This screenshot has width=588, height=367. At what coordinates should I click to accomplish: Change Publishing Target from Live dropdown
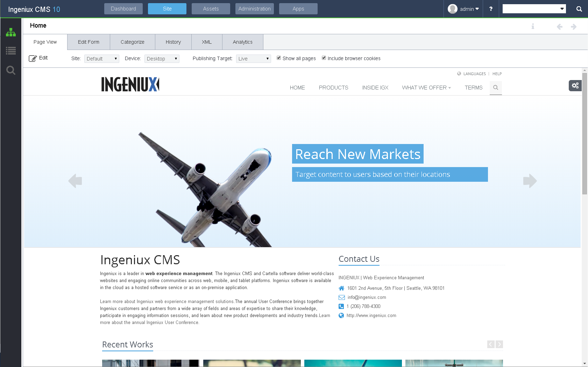pyautogui.click(x=253, y=58)
